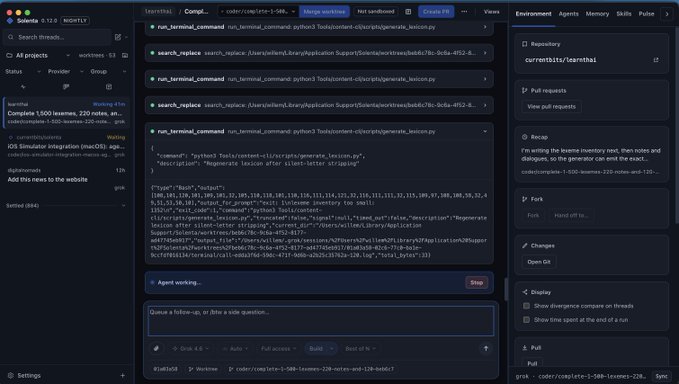Open the Best of N dropdown

tap(360, 349)
